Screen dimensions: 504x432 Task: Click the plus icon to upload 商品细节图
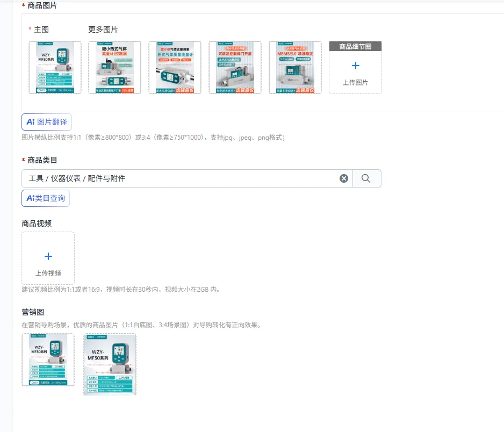pos(356,66)
